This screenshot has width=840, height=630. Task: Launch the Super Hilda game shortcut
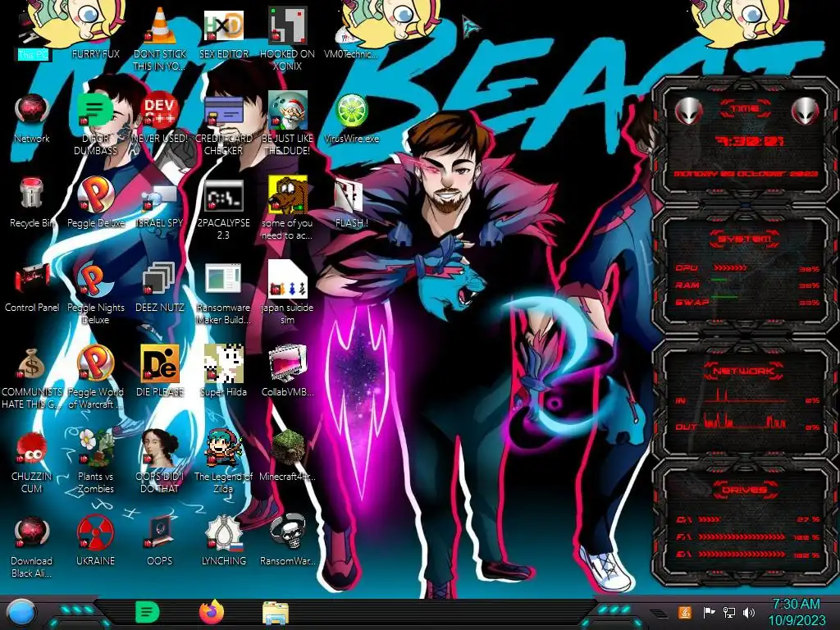[223, 363]
